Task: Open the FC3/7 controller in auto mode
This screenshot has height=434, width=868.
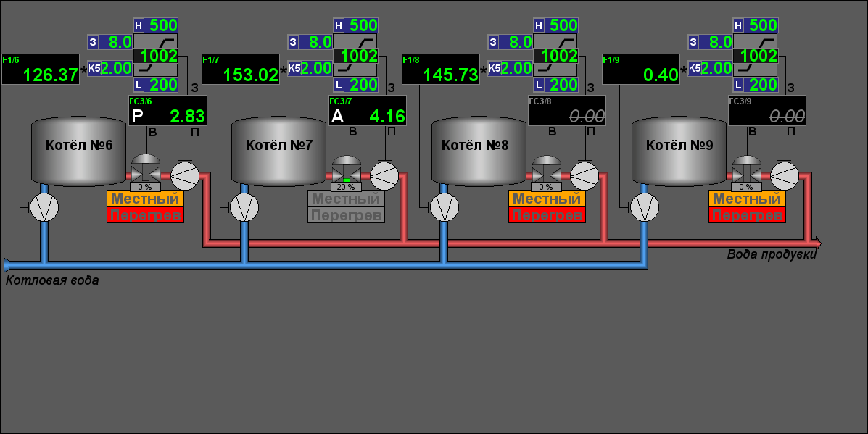Action: pos(368,111)
